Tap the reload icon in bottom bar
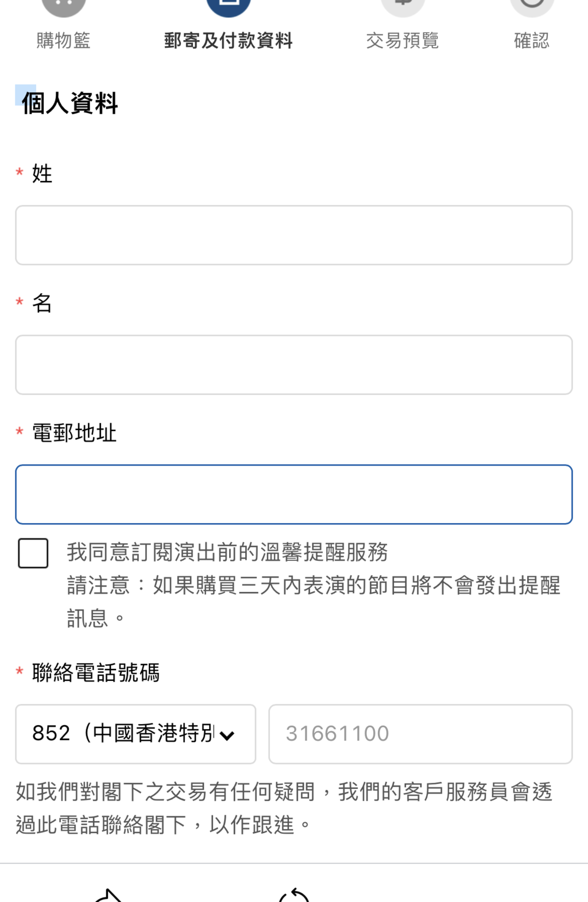This screenshot has height=902, width=588. 294,895
